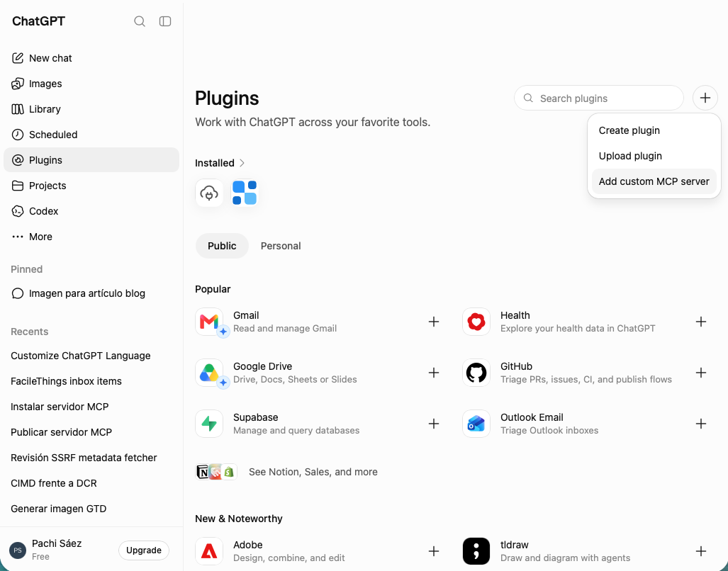728x571 pixels.
Task: Open the tldraw plugin icon
Action: coord(476,551)
